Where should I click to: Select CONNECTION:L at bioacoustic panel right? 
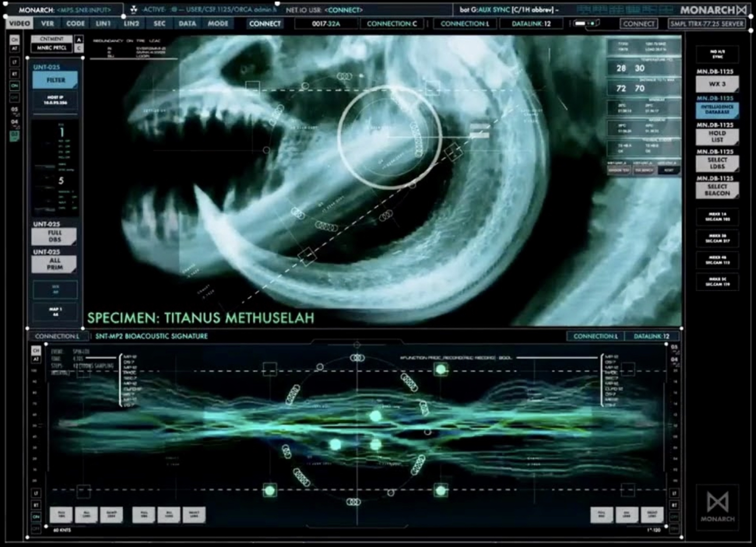595,336
